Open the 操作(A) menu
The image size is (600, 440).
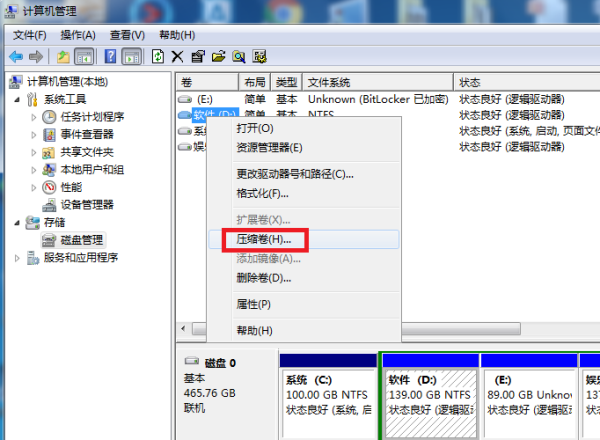tap(78, 35)
